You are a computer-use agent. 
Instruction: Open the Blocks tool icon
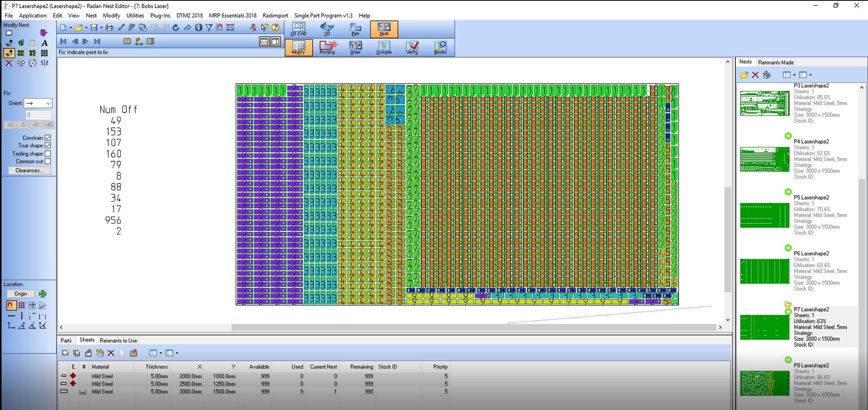coord(440,47)
